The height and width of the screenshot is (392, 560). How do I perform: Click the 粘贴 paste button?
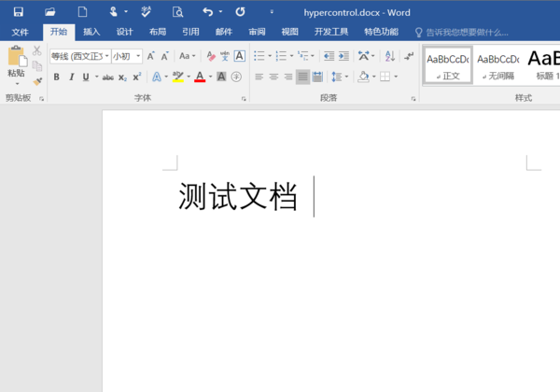(17, 62)
